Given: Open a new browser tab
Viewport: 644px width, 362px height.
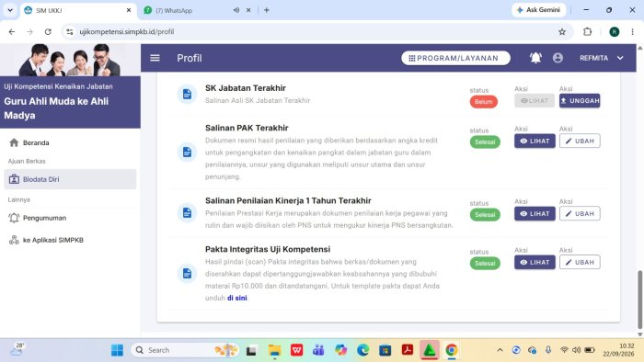Looking at the screenshot, I should [267, 10].
